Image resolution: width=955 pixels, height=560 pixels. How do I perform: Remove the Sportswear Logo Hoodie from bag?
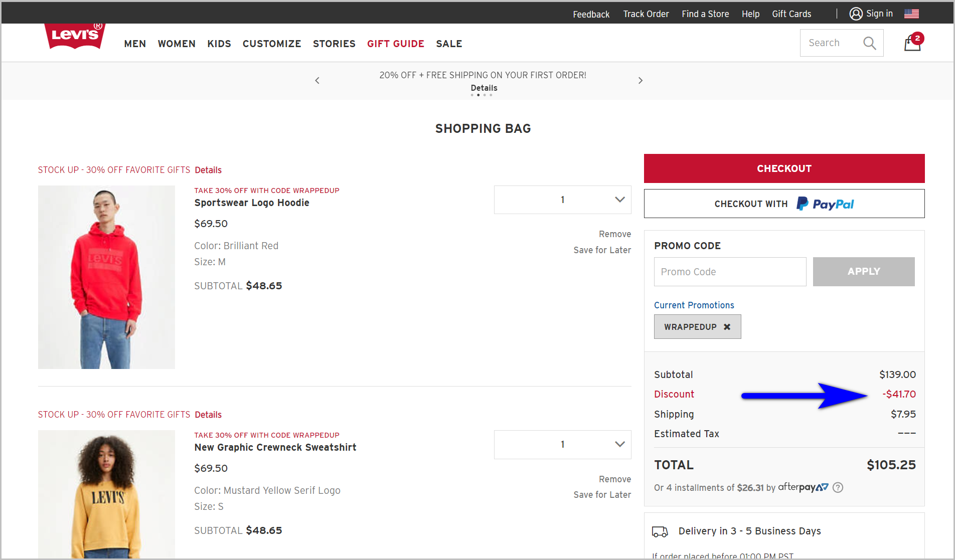(615, 234)
